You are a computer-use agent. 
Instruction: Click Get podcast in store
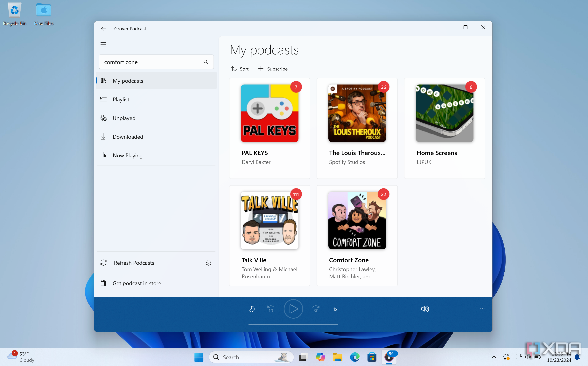156,283
